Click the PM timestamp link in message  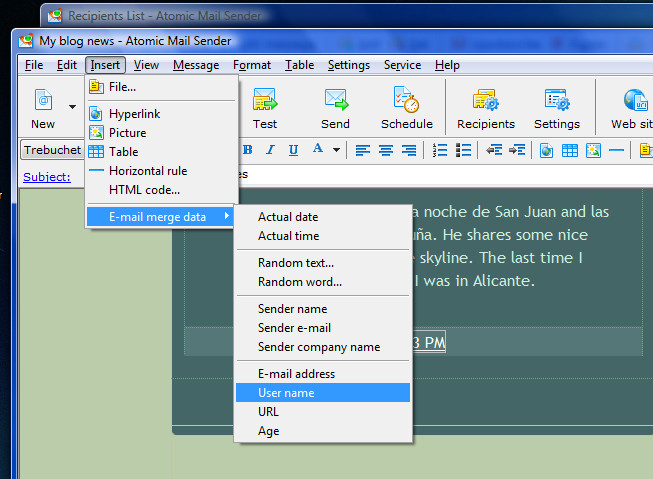[429, 342]
